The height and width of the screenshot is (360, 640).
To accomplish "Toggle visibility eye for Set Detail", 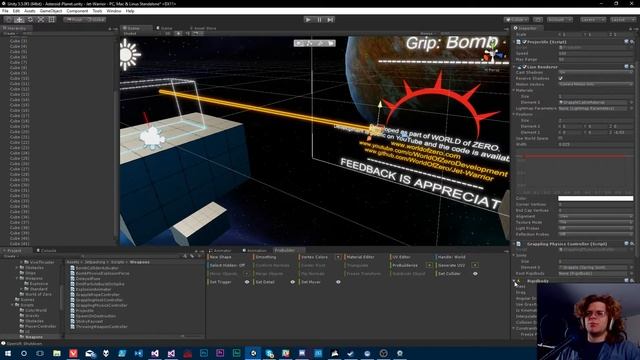I will [293, 282].
